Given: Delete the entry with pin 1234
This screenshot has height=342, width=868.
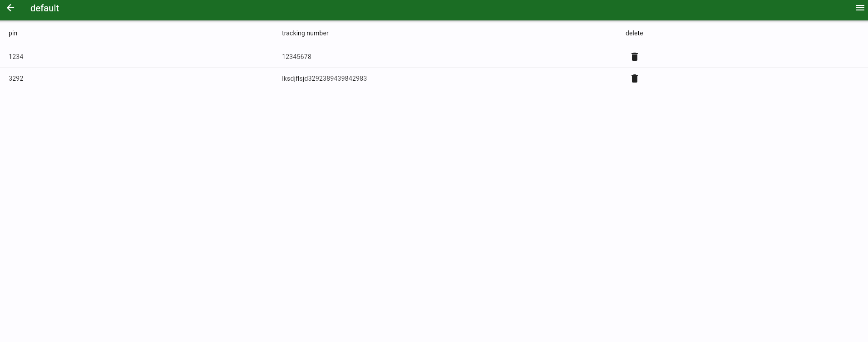Looking at the screenshot, I should coord(634,57).
